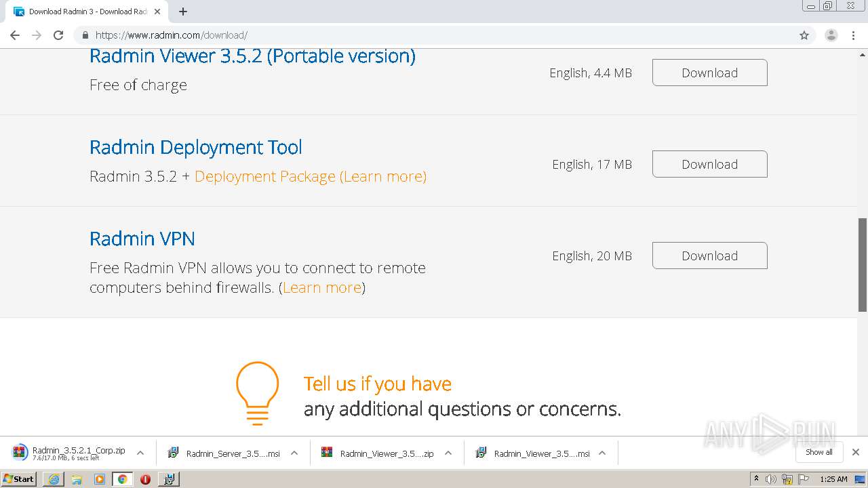Open the installer icon in the taskbar
Viewport: 868px width, 488px height.
[169, 479]
